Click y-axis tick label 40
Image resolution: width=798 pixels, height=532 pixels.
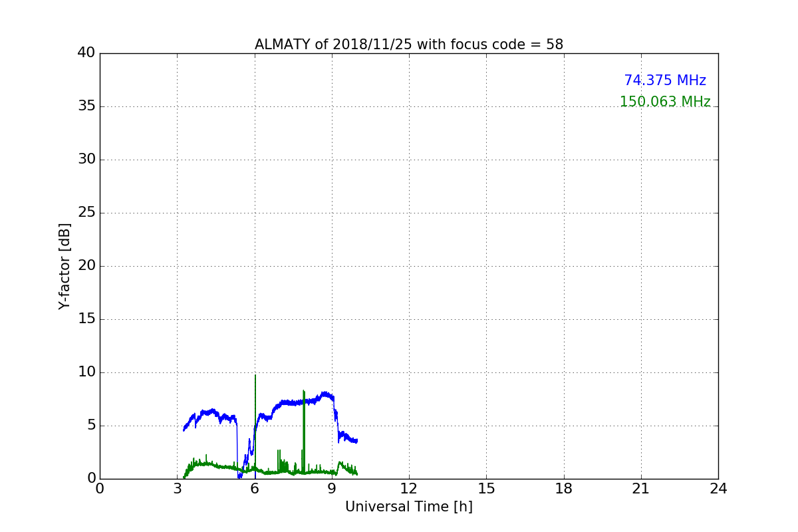point(86,53)
